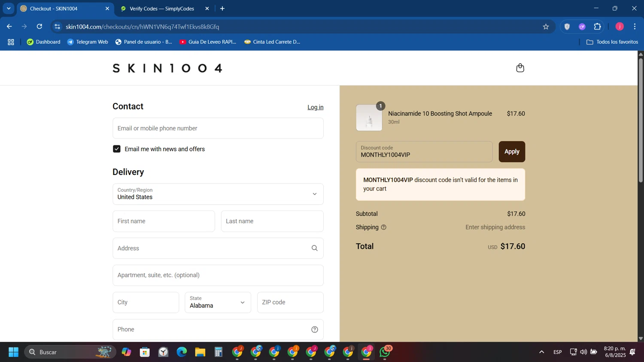Open a new browser tab
Viewport: 644px width, 362px height.
pos(222,9)
